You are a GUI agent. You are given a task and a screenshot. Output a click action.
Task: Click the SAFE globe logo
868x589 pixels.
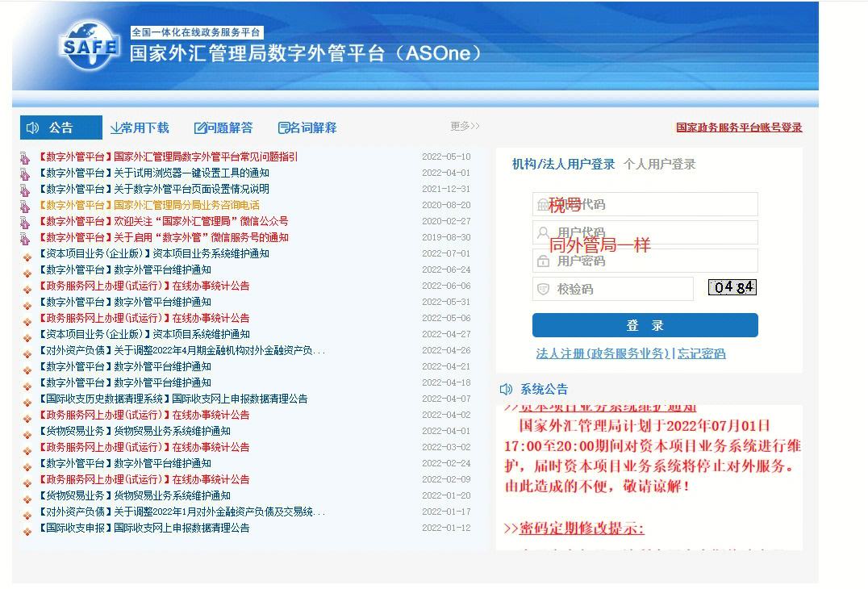tap(89, 46)
